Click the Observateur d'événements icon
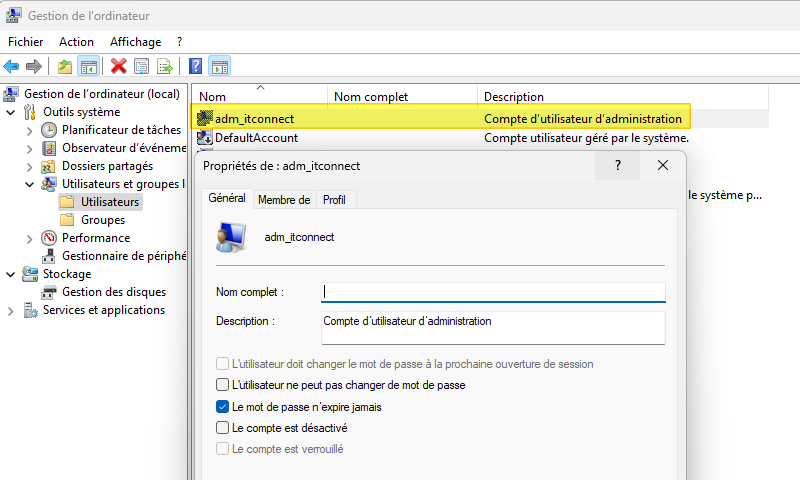This screenshot has height=480, width=800. pyautogui.click(x=49, y=148)
